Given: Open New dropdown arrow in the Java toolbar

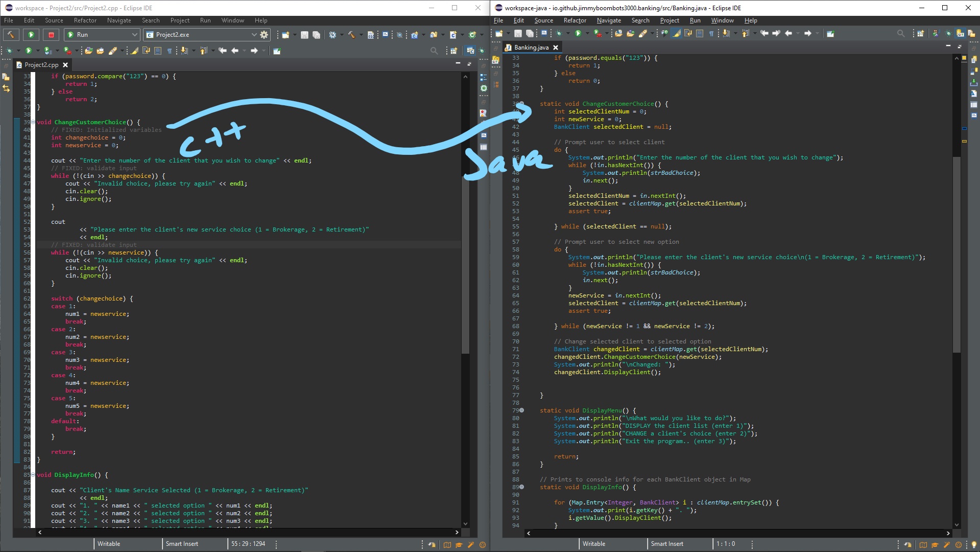Looking at the screenshot, I should click(508, 34).
